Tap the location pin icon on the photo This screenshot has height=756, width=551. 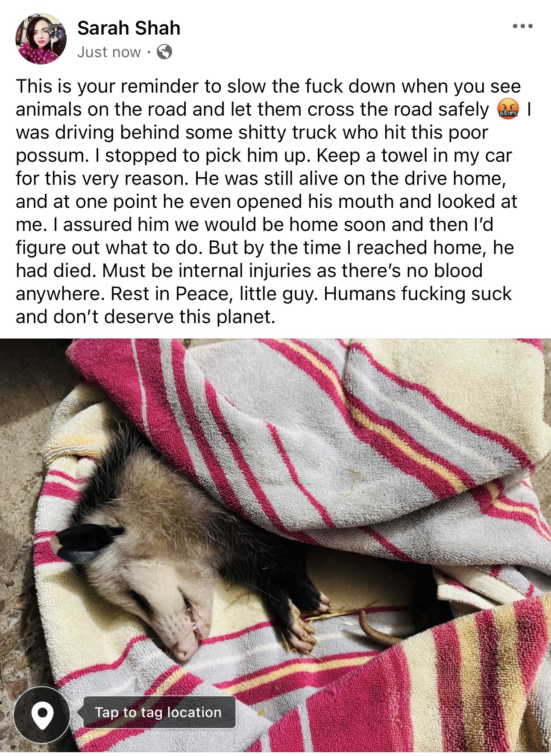click(x=42, y=715)
